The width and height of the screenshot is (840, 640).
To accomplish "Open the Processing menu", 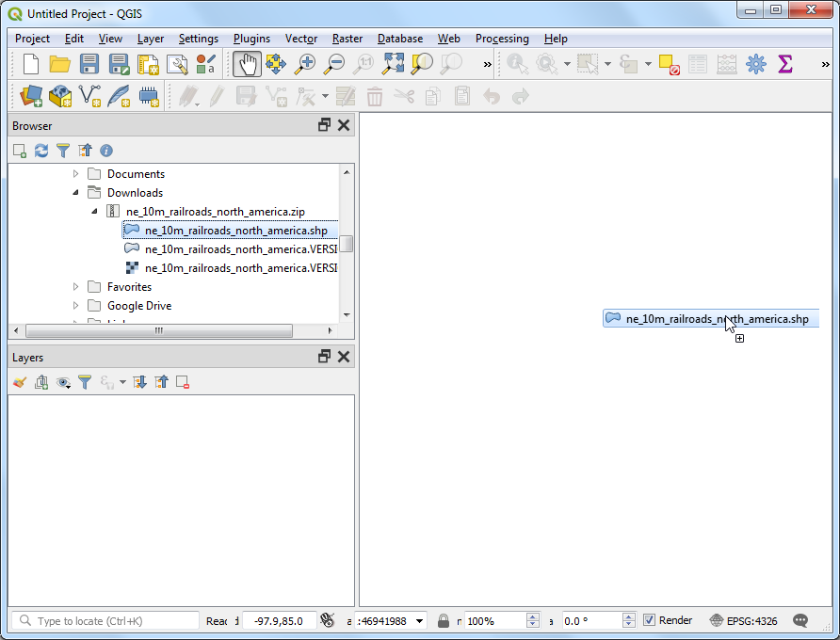I will pyautogui.click(x=501, y=39).
